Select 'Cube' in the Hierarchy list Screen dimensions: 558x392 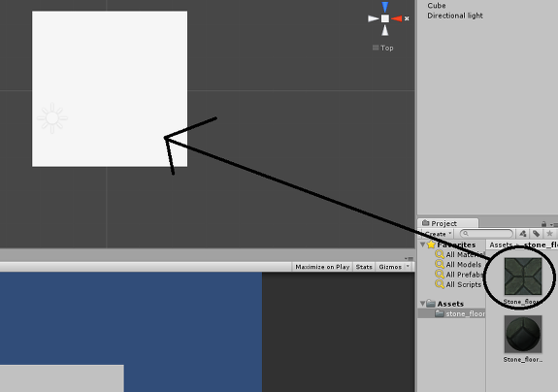437,6
